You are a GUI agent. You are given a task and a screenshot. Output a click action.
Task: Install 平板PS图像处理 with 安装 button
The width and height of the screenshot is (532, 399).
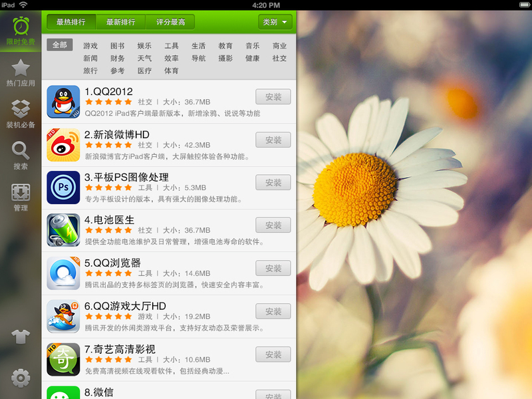pos(273,182)
